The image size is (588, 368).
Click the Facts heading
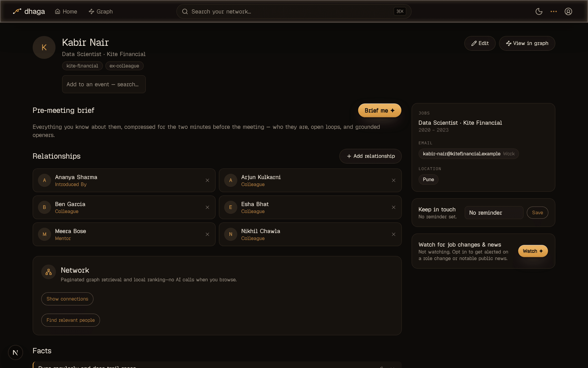pos(42,351)
